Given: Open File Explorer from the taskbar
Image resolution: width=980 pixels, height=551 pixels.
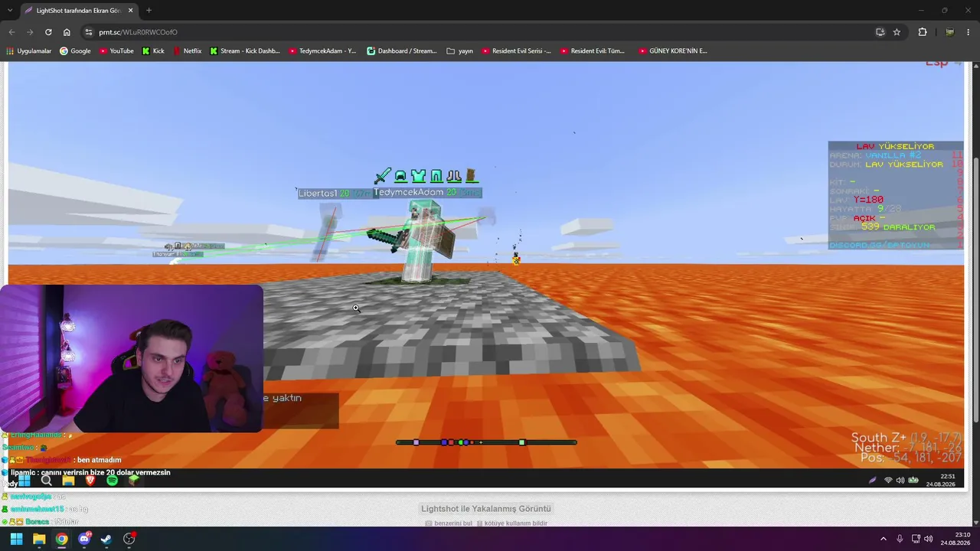Looking at the screenshot, I should (39, 539).
